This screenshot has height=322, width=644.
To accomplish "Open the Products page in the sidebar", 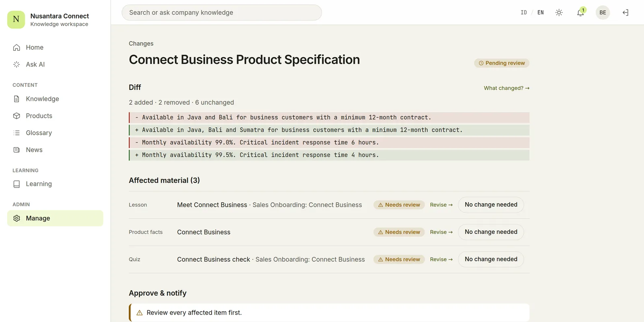I will [x=55, y=116].
